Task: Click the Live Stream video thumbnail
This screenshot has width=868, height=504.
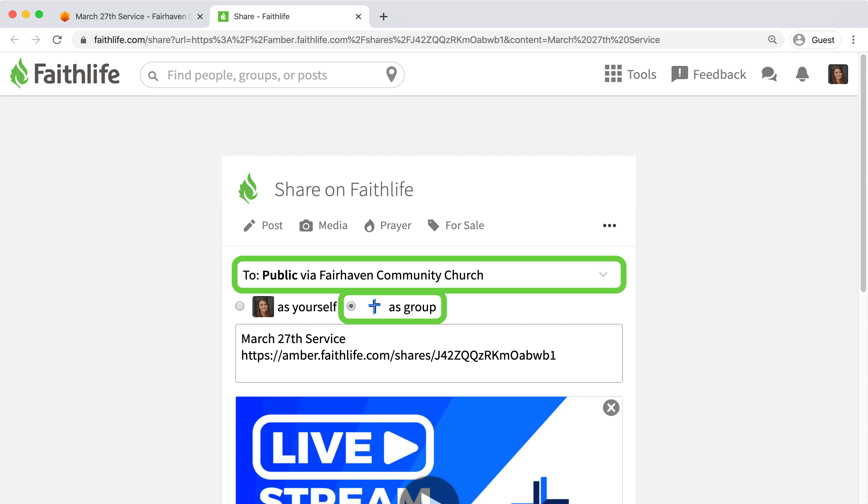Action: click(x=429, y=450)
